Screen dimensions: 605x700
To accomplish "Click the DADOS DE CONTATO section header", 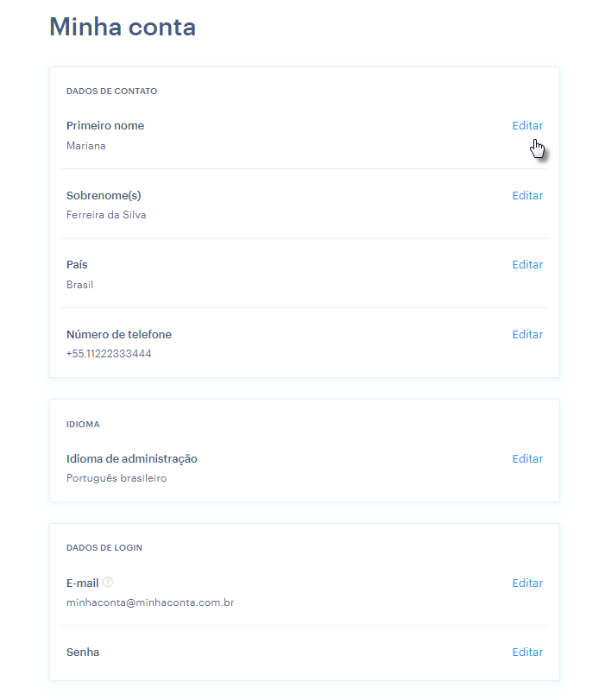I will click(x=111, y=91).
